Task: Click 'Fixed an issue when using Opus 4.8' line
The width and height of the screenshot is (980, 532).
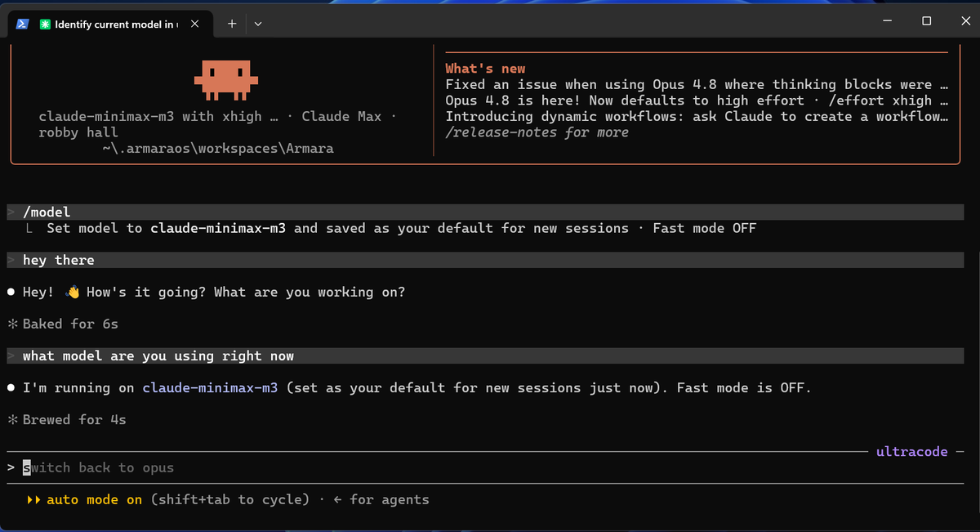Action: (x=696, y=84)
